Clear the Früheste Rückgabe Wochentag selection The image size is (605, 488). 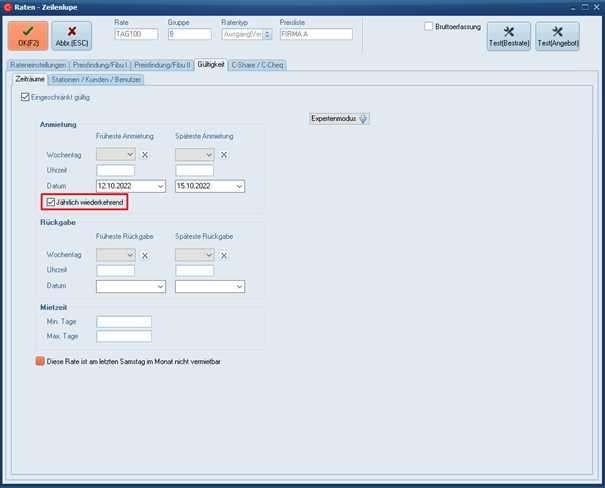[144, 255]
